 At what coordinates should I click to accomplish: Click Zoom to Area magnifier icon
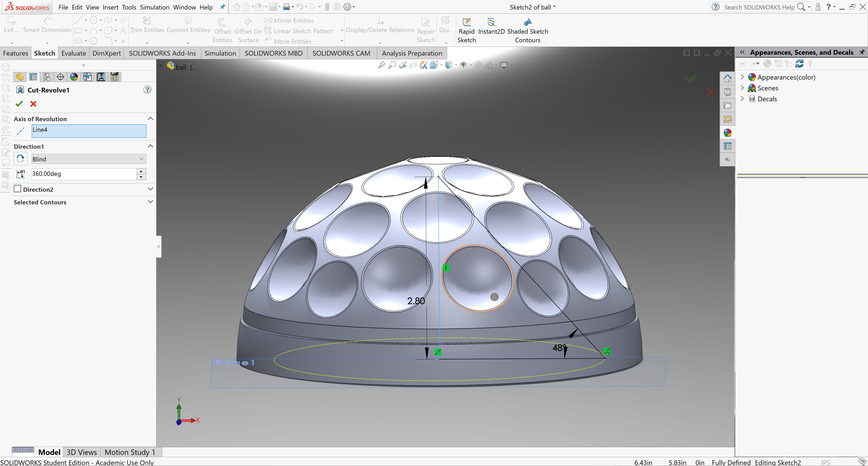(x=392, y=65)
